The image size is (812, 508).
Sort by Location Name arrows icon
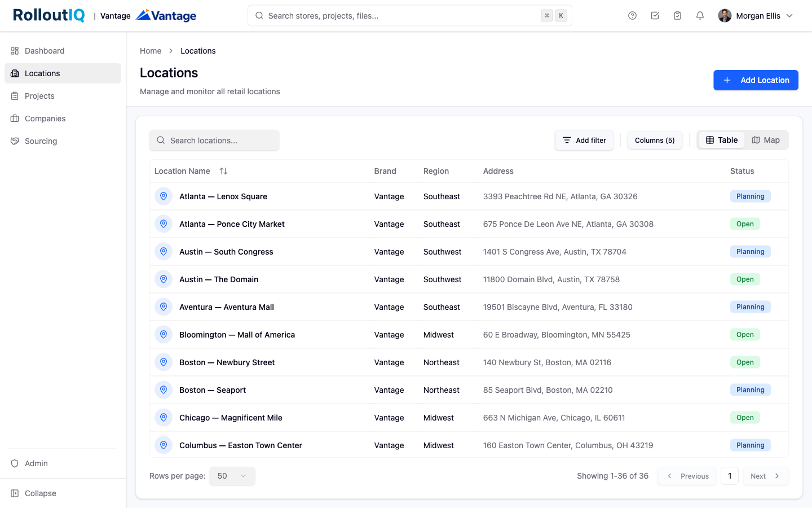click(x=223, y=171)
